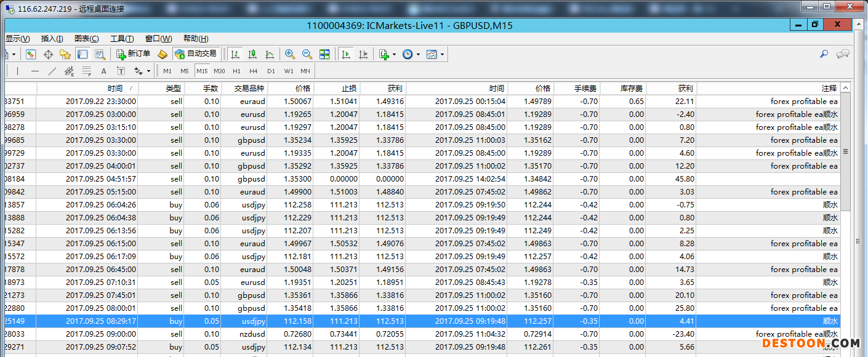Open the 图表(C) menu
Viewport: 868px width, 357px height.
click(86, 39)
